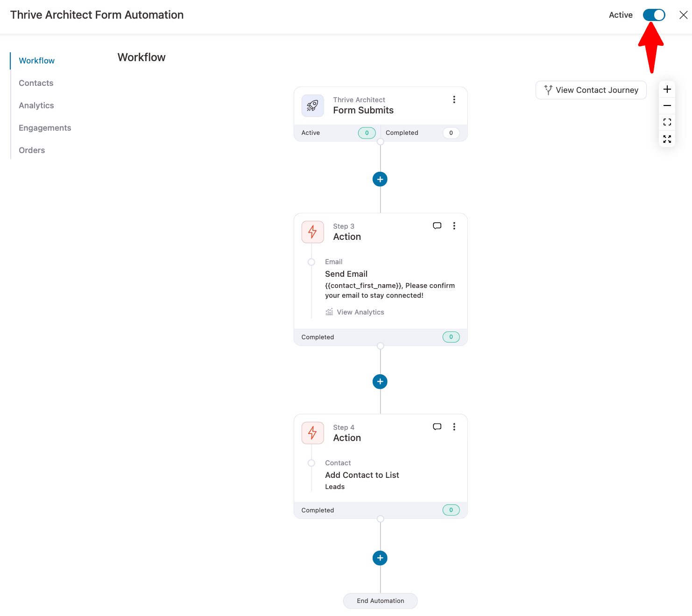
Task: Click Active count badge on trigger
Action: coord(367,133)
